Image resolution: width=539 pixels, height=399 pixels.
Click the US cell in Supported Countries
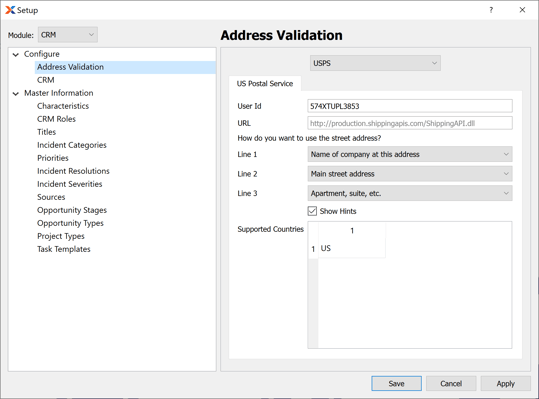click(352, 248)
